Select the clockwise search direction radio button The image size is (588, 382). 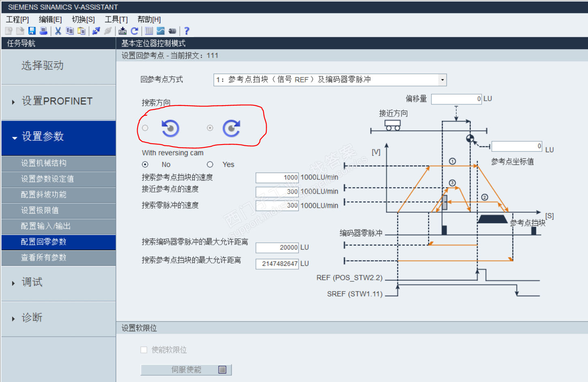(x=210, y=128)
